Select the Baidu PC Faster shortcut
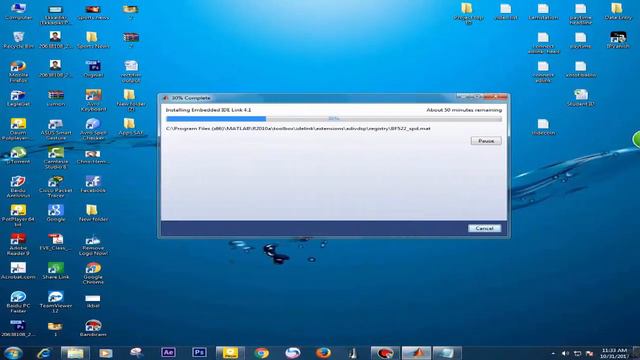Viewport: 640px width, 360px height. click(x=18, y=302)
